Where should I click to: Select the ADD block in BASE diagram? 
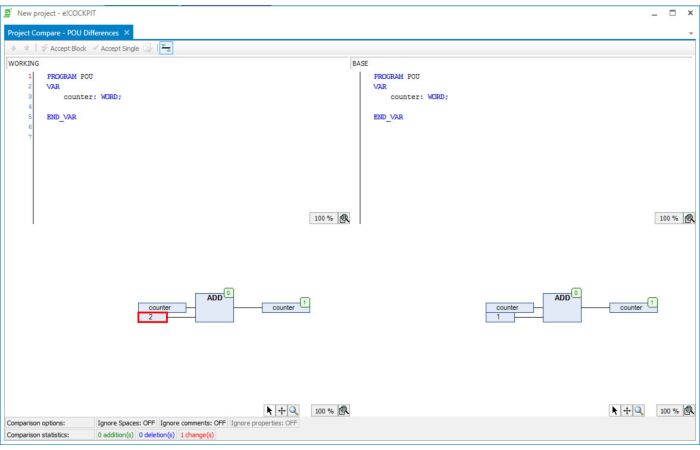click(559, 306)
